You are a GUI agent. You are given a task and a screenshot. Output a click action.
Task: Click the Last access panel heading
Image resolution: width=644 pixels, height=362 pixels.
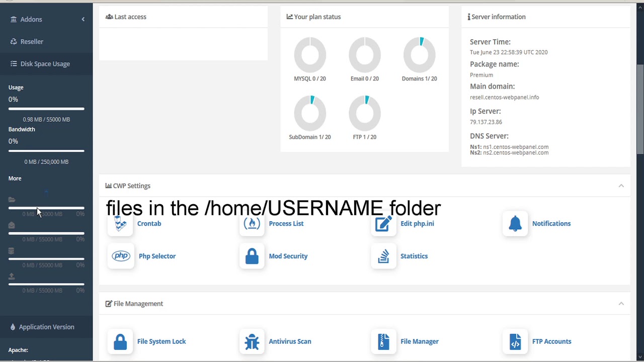[126, 17]
